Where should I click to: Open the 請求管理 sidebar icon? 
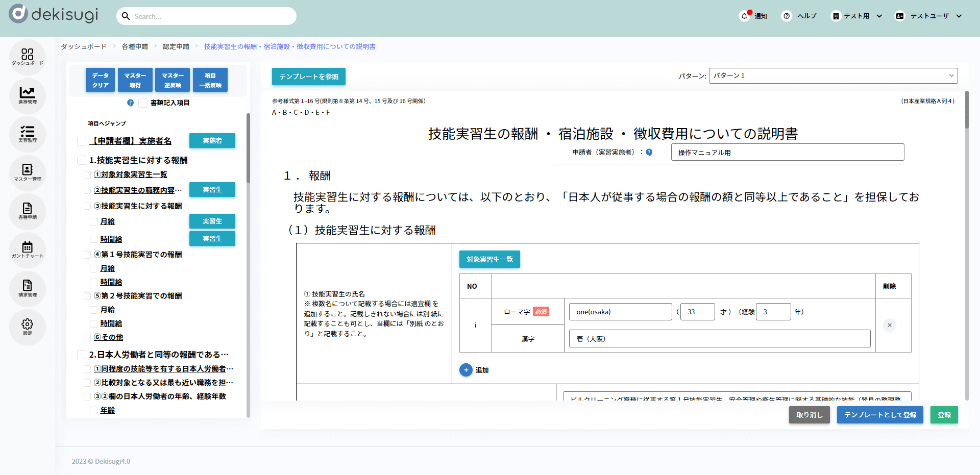28,288
